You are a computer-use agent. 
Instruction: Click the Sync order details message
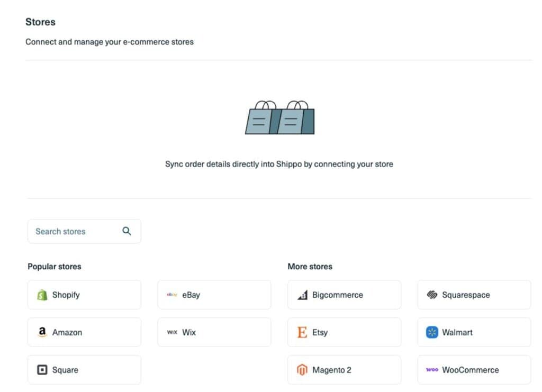[279, 164]
